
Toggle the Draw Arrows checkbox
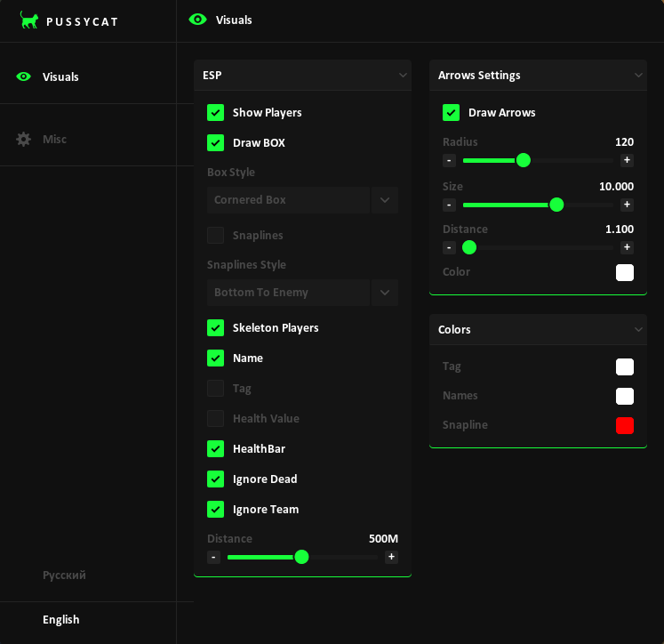coord(451,112)
